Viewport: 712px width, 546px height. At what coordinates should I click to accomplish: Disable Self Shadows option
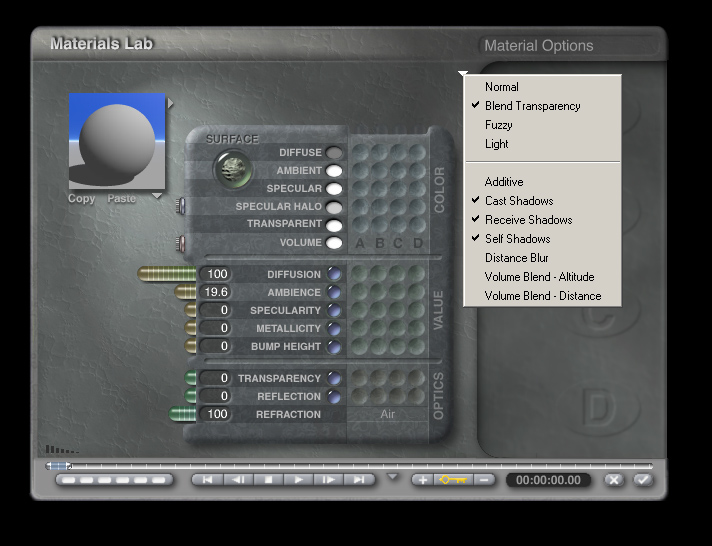(x=543, y=239)
